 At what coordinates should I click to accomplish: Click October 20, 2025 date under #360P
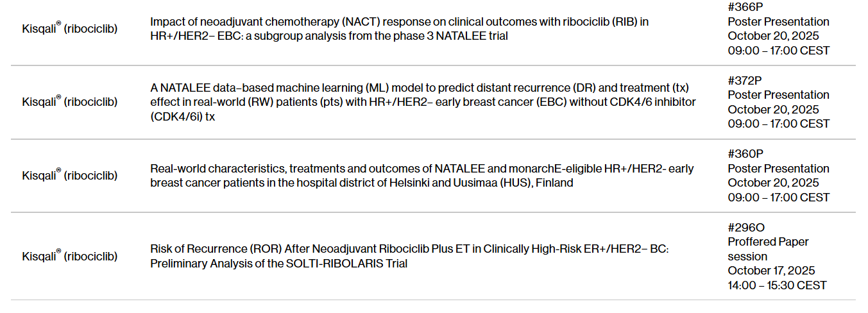[774, 183]
